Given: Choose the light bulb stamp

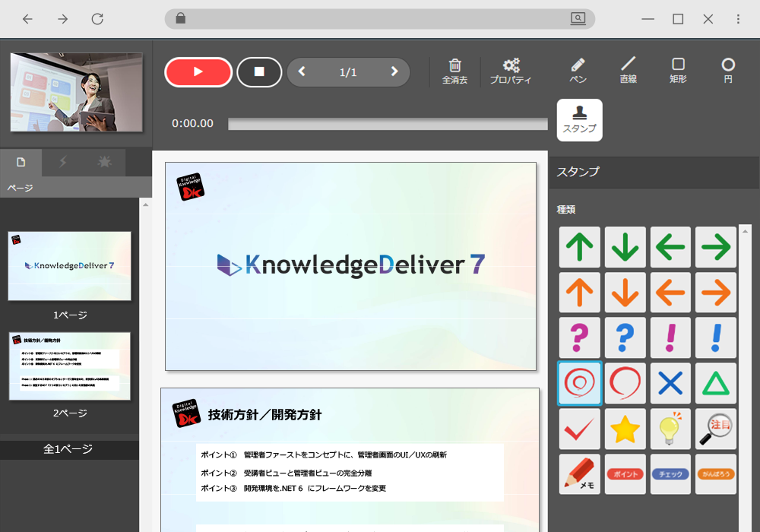Looking at the screenshot, I should [x=670, y=429].
